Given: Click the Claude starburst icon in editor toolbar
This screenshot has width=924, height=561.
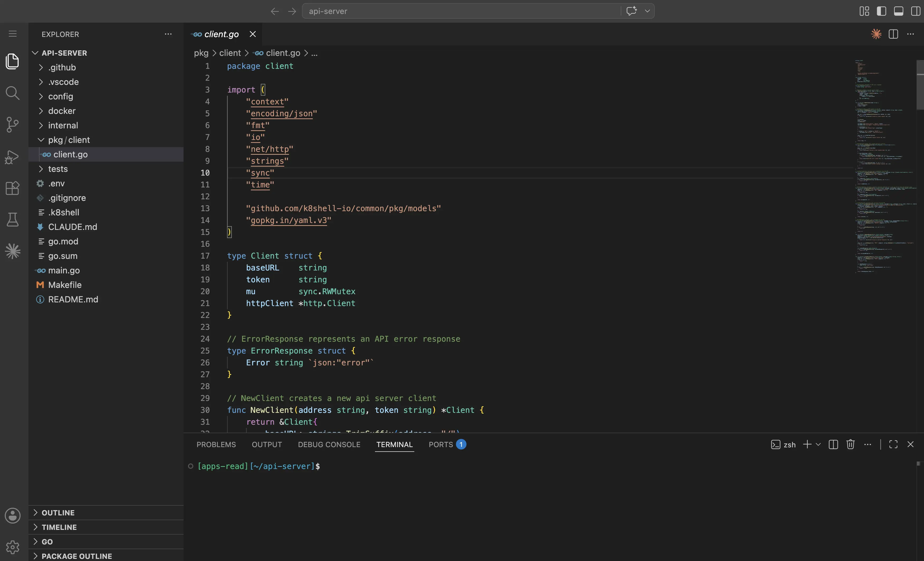Looking at the screenshot, I should point(876,34).
